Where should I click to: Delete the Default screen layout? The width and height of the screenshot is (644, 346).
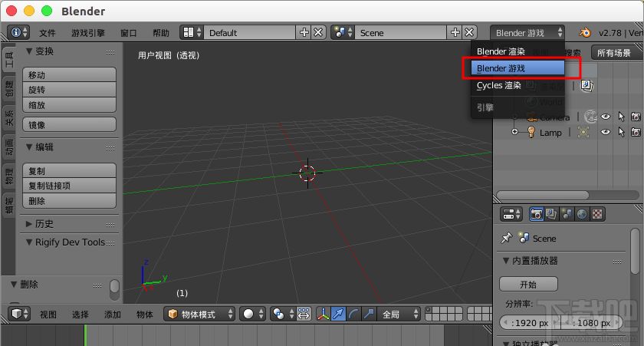click(x=318, y=32)
